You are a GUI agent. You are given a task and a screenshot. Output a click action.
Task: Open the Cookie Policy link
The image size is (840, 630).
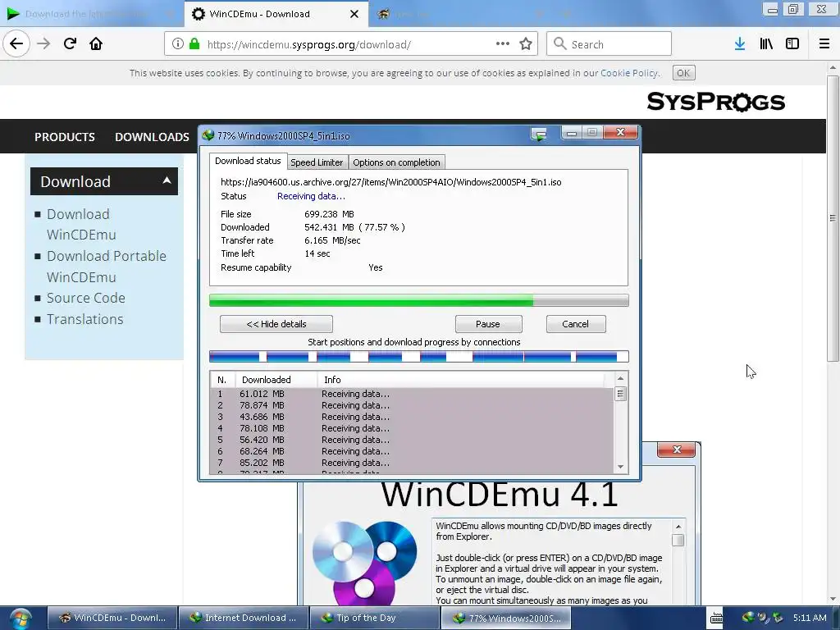pos(629,73)
